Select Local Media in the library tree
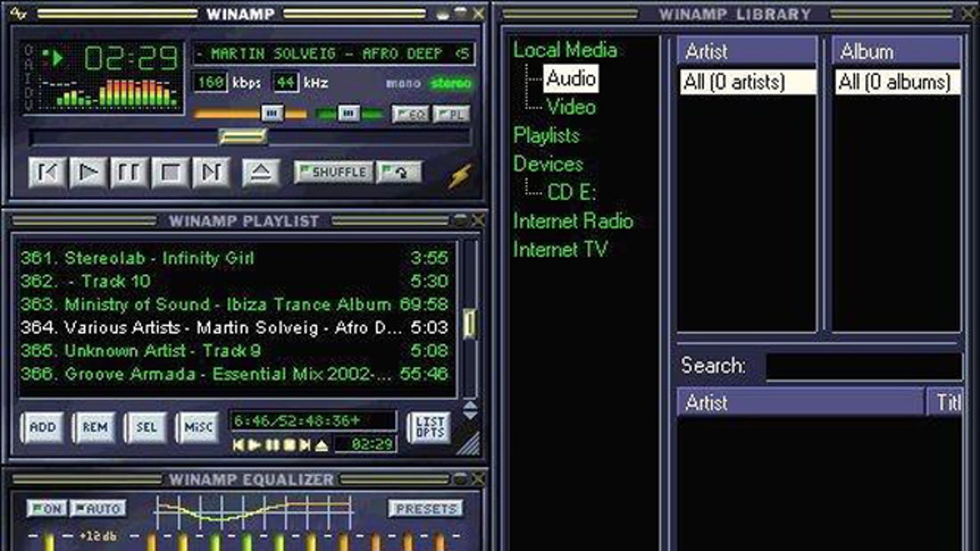 (565, 50)
